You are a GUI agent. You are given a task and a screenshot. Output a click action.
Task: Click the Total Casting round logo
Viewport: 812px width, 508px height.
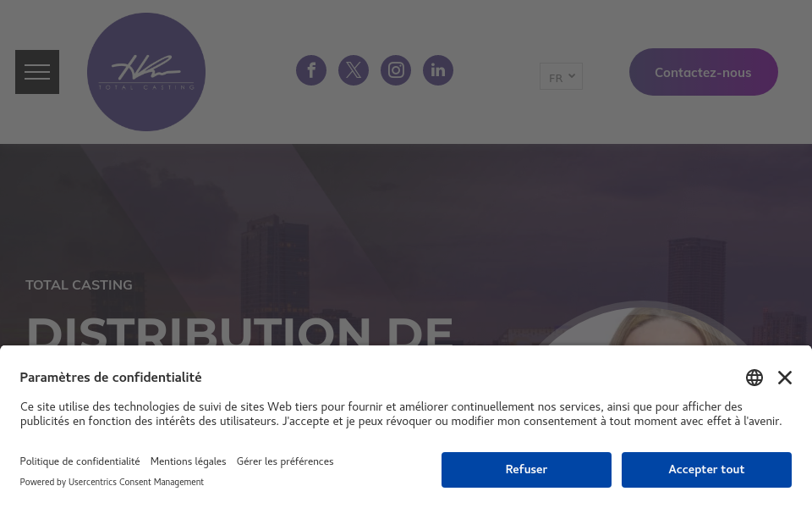146,72
